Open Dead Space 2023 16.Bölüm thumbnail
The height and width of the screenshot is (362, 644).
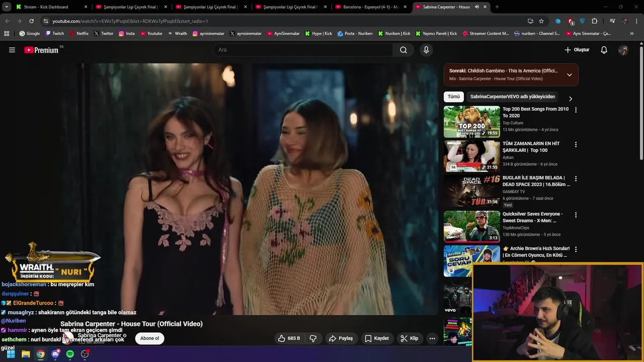click(x=472, y=191)
